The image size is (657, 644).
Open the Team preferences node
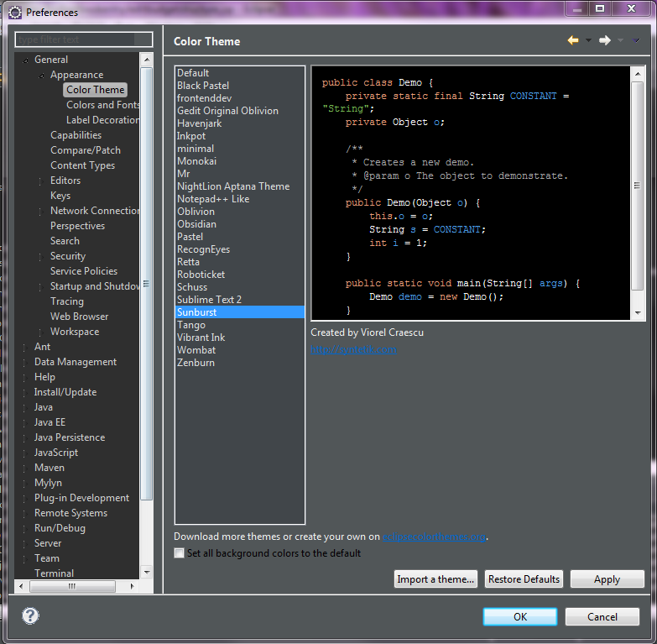pyautogui.click(x=46, y=558)
